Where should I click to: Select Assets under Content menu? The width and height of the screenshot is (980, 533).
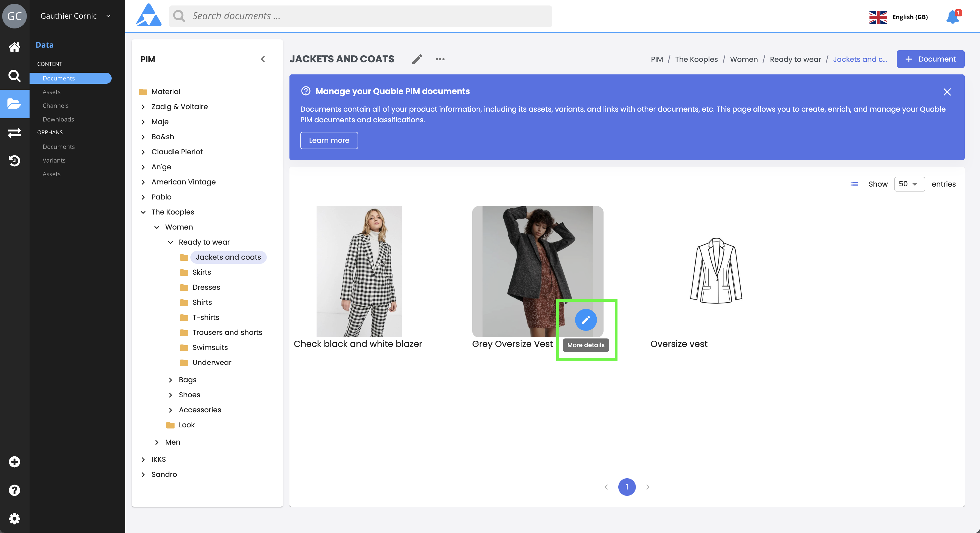[51, 92]
